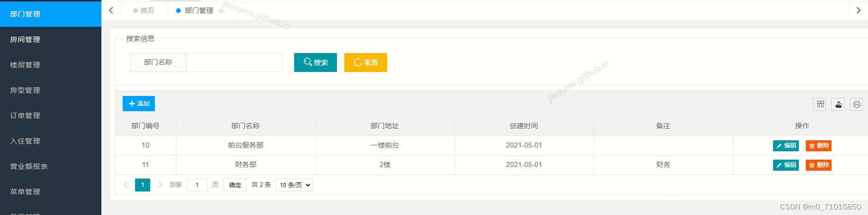
Task: Open 房间管理 in the sidebar
Action: pyautogui.click(x=51, y=40)
